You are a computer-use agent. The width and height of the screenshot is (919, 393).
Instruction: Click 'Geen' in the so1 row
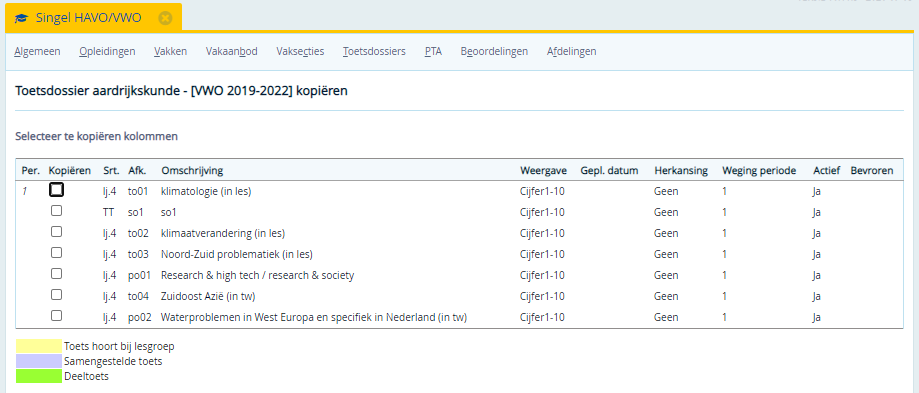coord(666,212)
